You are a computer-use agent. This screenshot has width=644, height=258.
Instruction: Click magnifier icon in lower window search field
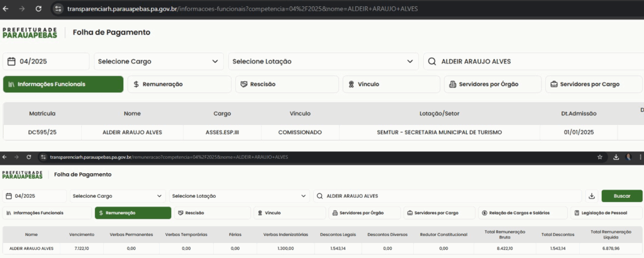319,196
